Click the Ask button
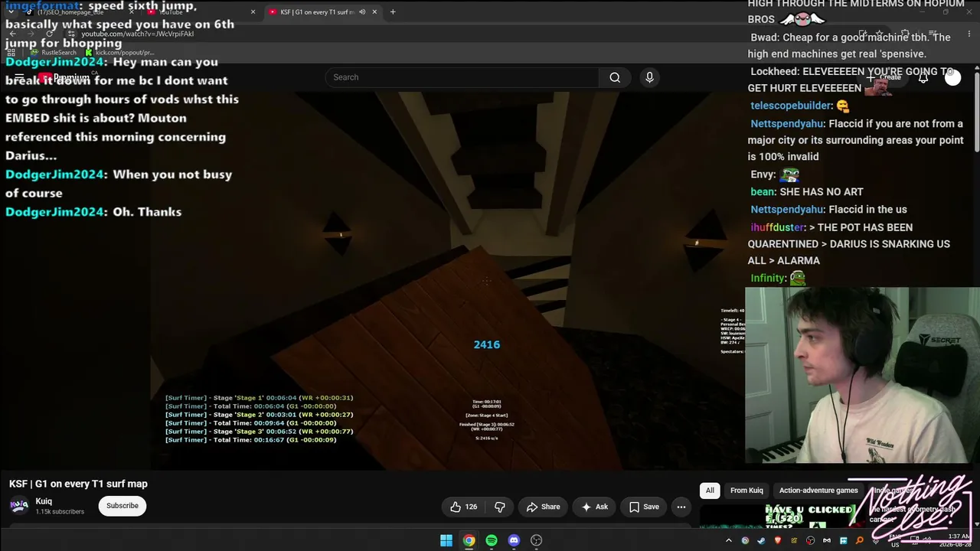 point(594,507)
